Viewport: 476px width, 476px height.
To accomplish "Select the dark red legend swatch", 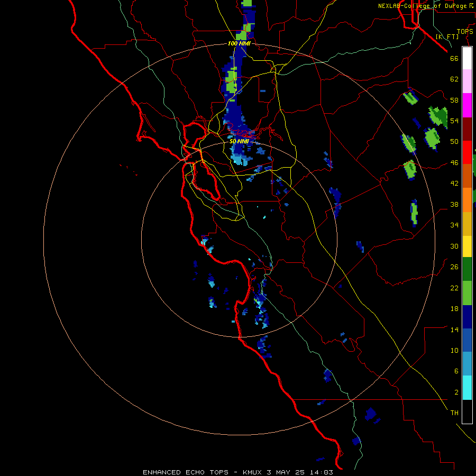I will point(467,129).
